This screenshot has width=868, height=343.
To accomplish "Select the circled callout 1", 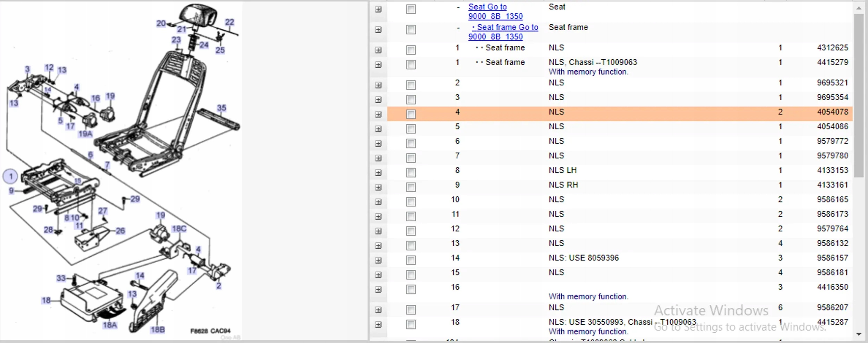I will point(10,177).
